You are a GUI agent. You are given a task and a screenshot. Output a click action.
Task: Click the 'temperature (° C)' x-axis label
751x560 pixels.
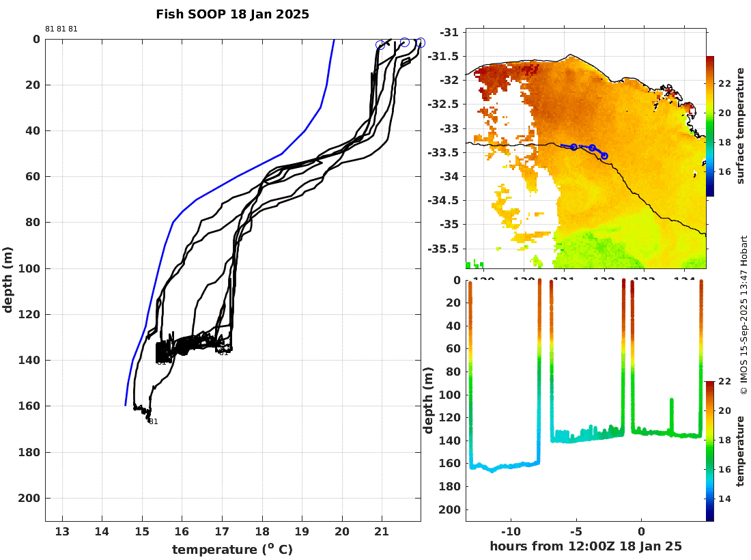pos(232,549)
